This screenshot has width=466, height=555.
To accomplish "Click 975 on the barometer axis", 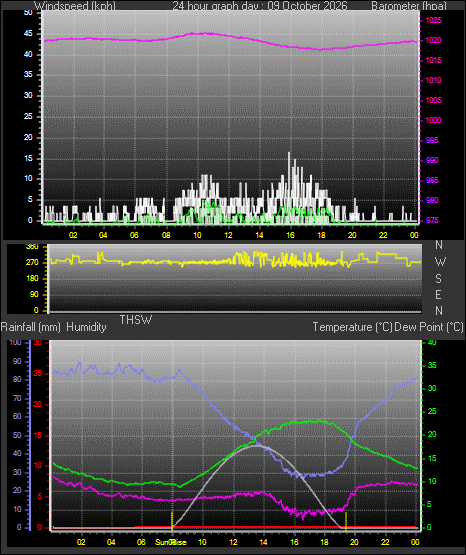I will click(432, 221).
